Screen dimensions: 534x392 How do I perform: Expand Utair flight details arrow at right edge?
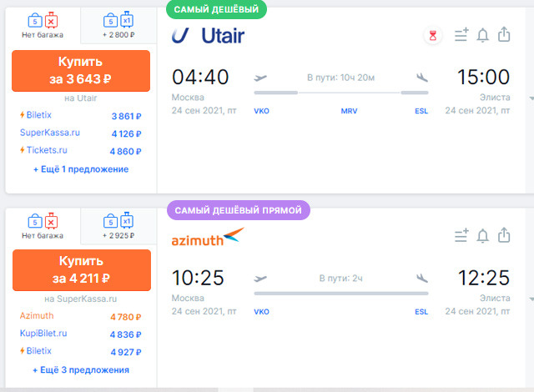[531, 98]
